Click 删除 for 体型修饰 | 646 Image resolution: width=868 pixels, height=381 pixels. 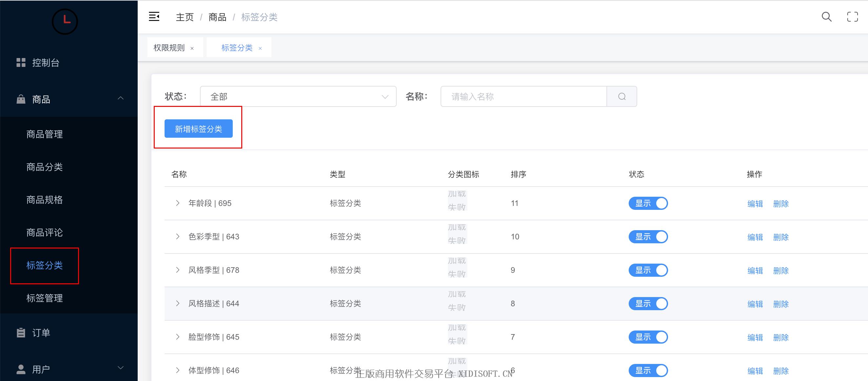point(781,371)
